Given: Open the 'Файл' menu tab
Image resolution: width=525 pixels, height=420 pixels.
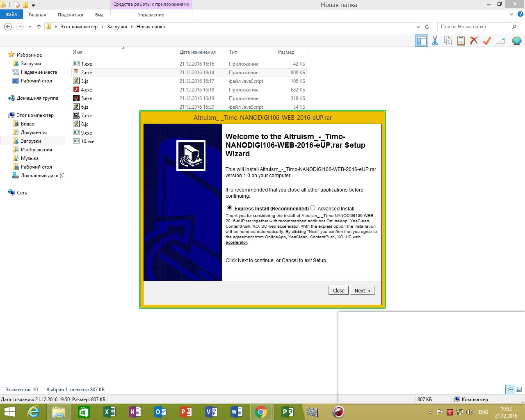Looking at the screenshot, I should [x=11, y=14].
